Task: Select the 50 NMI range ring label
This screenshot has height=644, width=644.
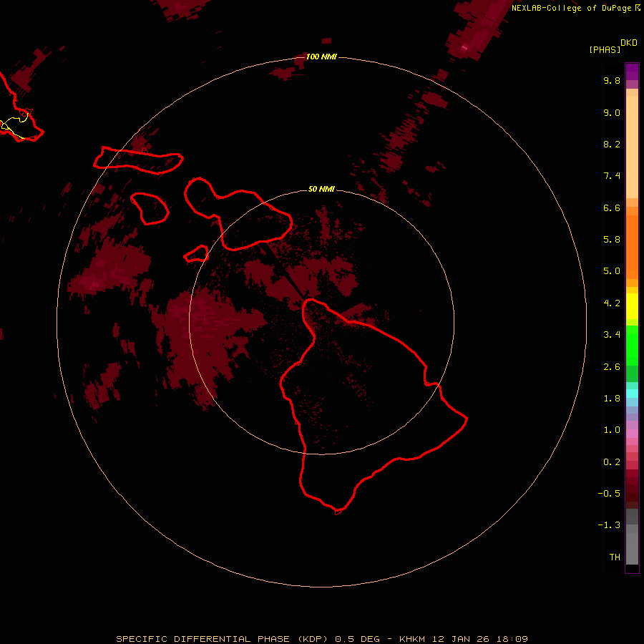Action: [321, 189]
